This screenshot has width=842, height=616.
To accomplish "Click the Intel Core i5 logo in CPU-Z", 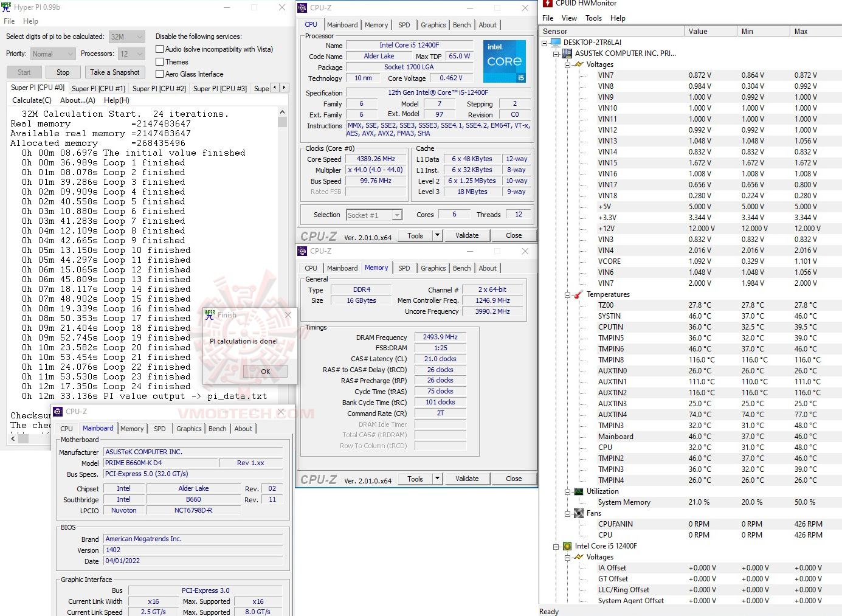I will 505,61.
